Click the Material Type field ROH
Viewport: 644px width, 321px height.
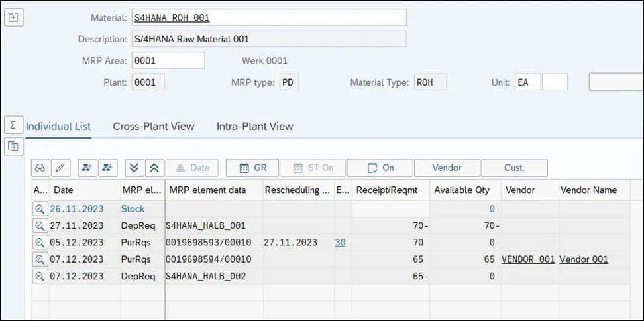(430, 82)
